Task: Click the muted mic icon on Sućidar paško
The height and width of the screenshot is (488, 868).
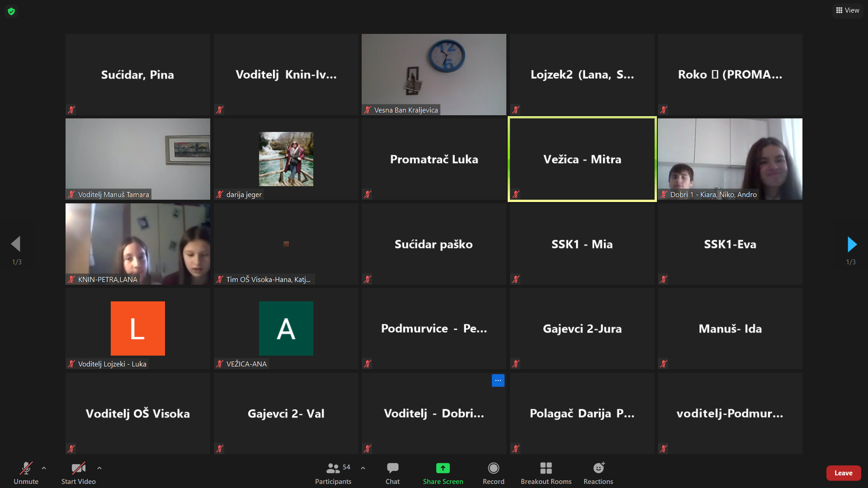Action: [x=368, y=279]
